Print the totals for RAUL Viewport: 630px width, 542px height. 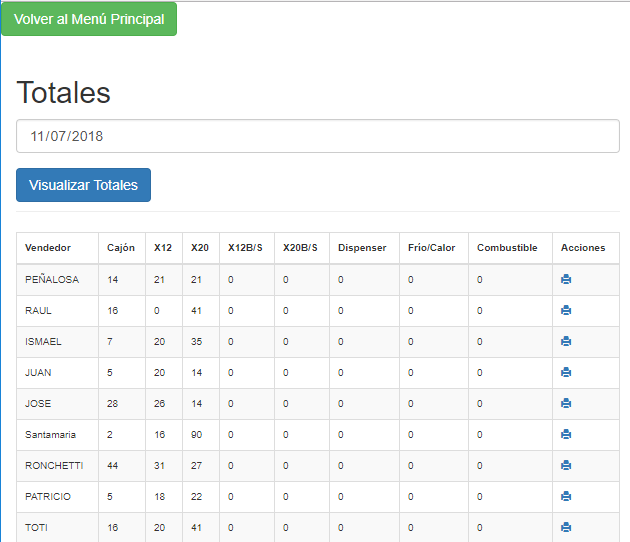pos(566,311)
